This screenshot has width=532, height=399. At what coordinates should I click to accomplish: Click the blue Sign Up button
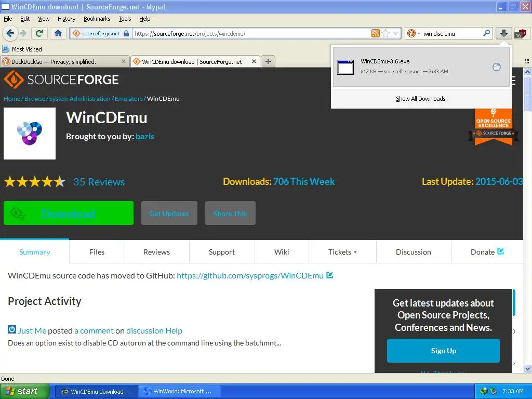pos(443,351)
